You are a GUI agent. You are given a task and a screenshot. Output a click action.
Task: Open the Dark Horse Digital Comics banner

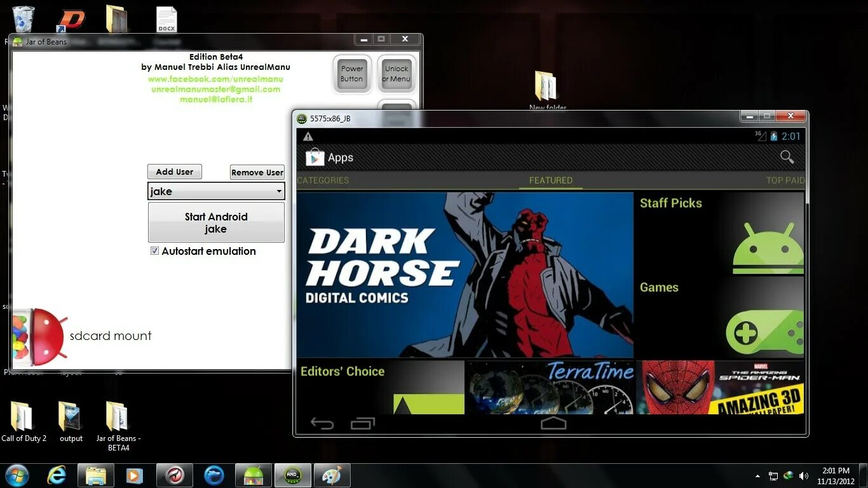point(465,274)
